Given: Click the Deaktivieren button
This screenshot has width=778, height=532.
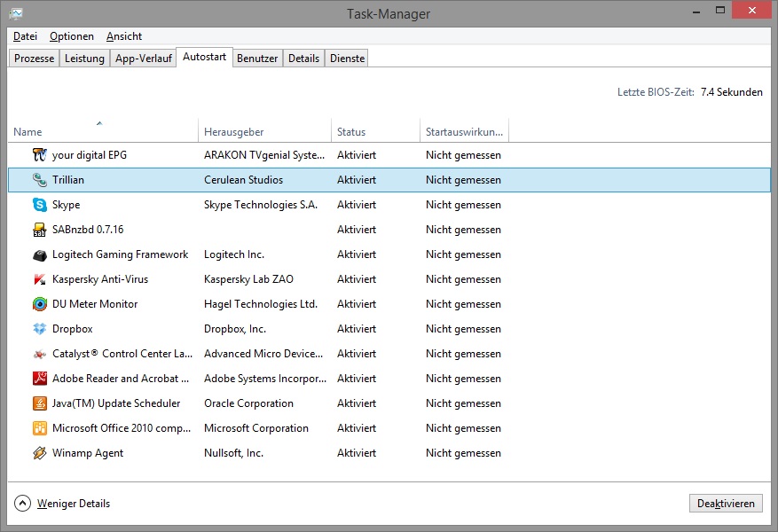Looking at the screenshot, I should pyautogui.click(x=726, y=504).
